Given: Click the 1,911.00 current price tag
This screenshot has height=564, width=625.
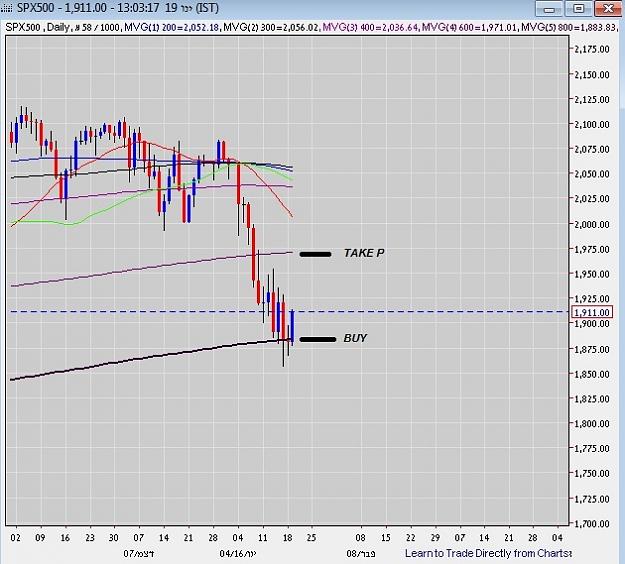Looking at the screenshot, I should (x=592, y=312).
